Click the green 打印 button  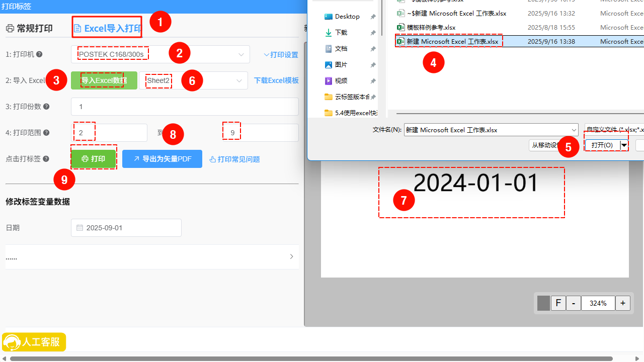tap(94, 159)
